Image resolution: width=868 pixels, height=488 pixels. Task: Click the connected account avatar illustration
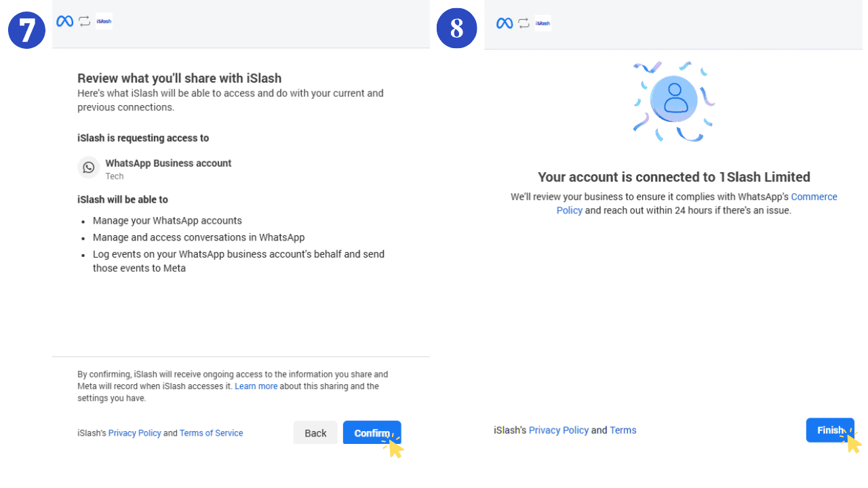tap(674, 100)
